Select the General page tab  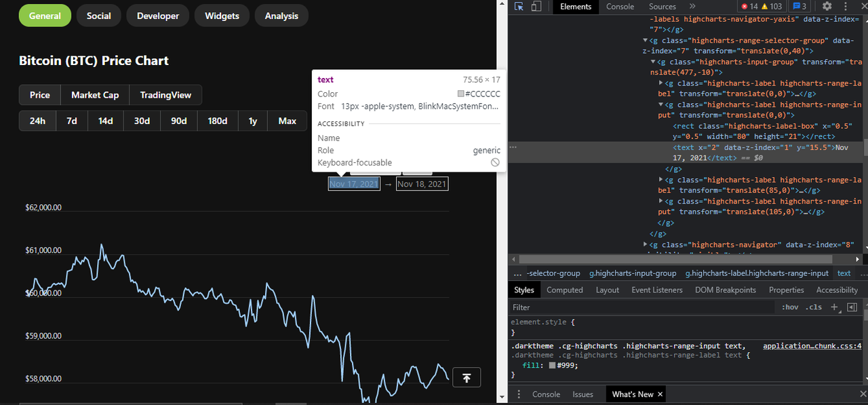click(x=45, y=16)
